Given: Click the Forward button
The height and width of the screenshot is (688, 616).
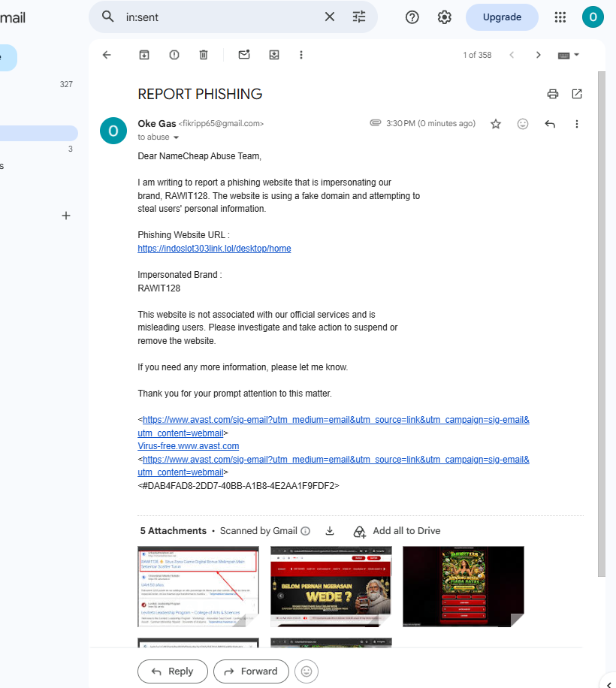Looking at the screenshot, I should pyautogui.click(x=251, y=671).
